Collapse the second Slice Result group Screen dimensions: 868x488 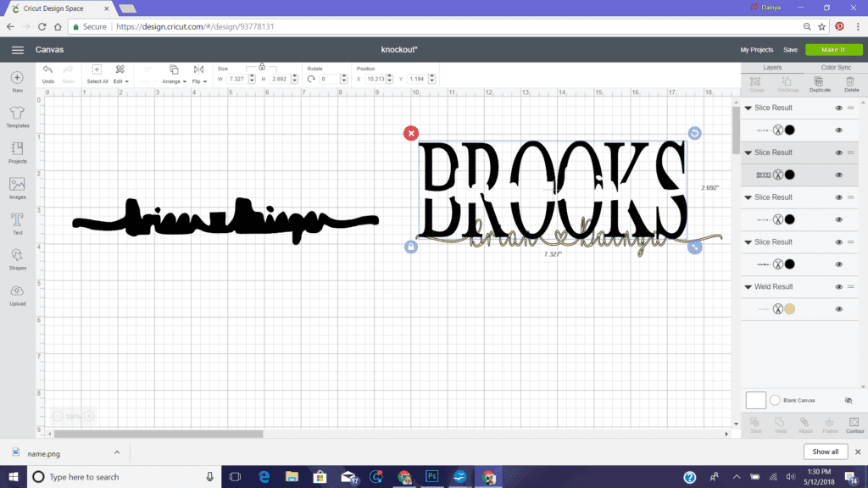pos(748,152)
